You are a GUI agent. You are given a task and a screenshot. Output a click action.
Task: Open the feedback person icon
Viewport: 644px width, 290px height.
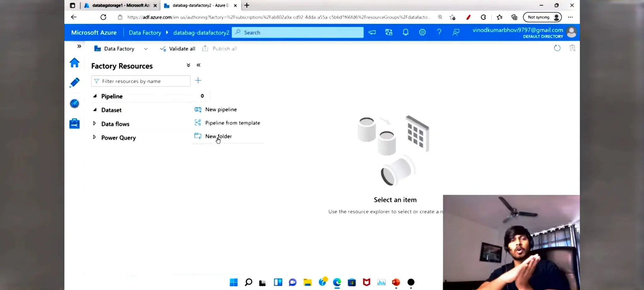(456, 32)
